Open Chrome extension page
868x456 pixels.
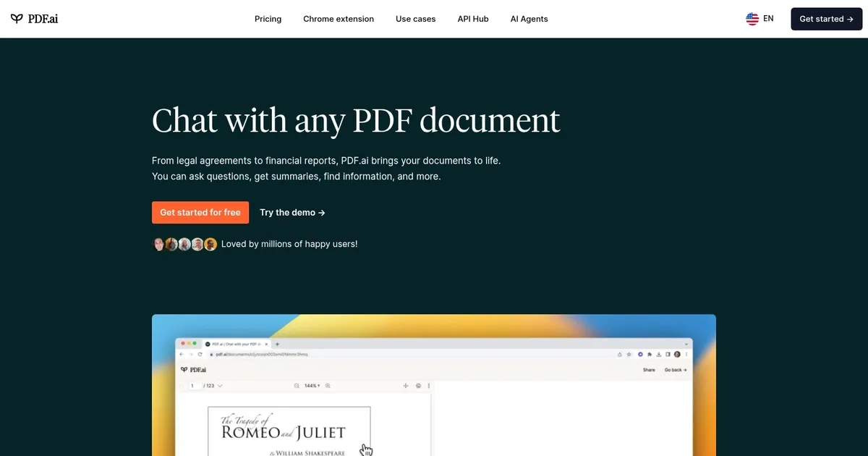(x=339, y=19)
